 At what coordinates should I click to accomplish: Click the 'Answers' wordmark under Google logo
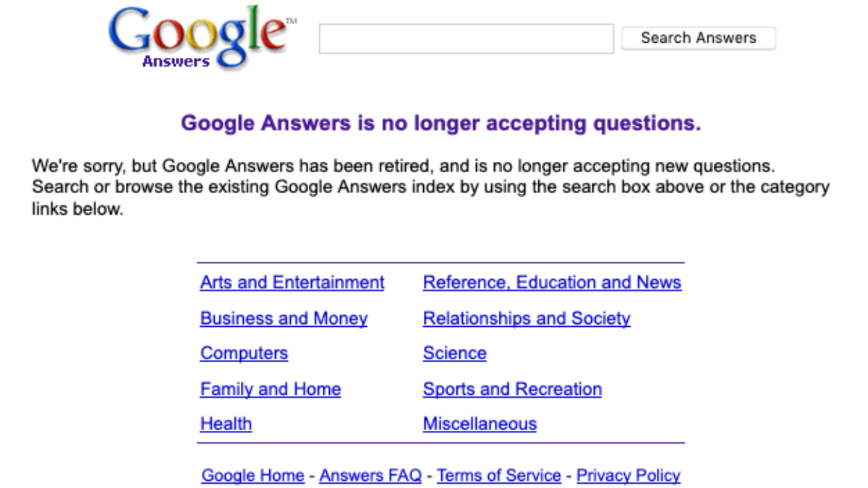click(x=176, y=61)
